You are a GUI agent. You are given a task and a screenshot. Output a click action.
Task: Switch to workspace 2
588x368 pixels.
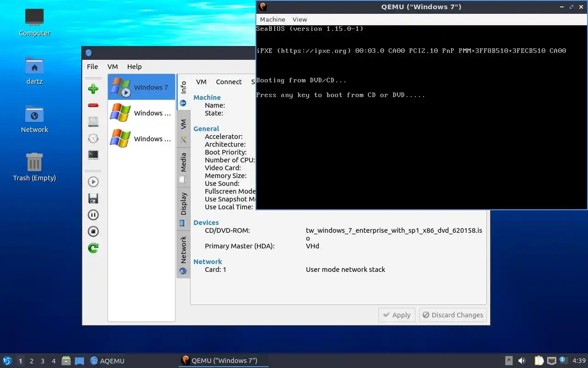pyautogui.click(x=32, y=361)
